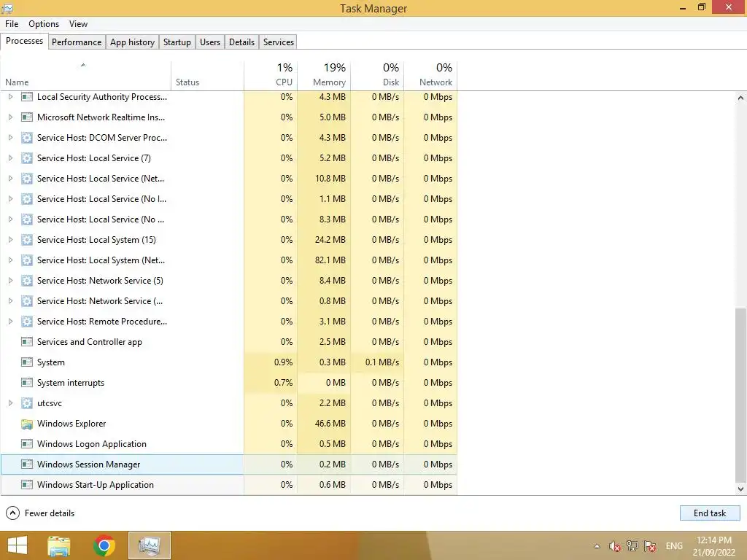Click the 46.6 MB memory value

(x=330, y=424)
